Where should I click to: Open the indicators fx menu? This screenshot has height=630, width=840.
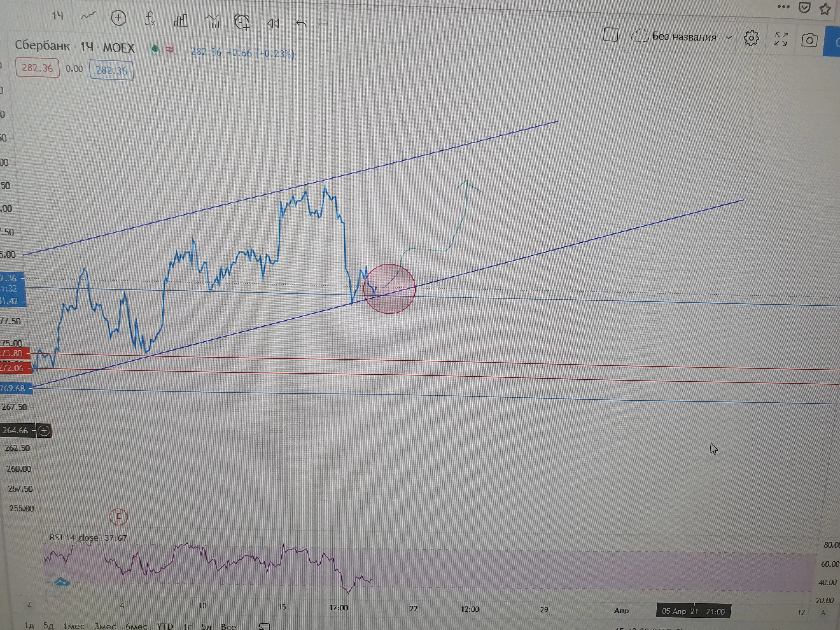(150, 18)
